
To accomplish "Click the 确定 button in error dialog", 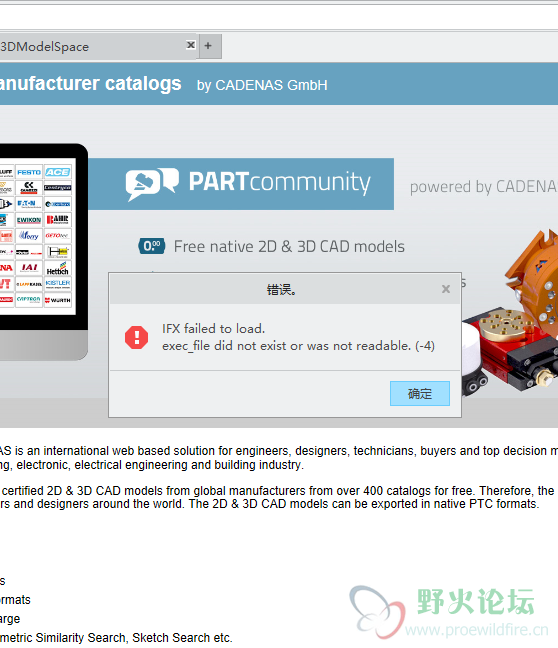I will point(420,393).
